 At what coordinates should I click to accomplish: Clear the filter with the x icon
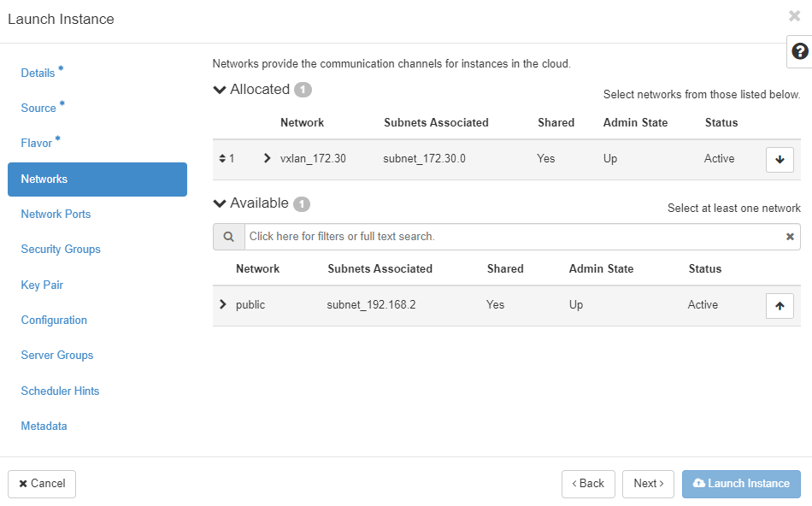point(790,237)
